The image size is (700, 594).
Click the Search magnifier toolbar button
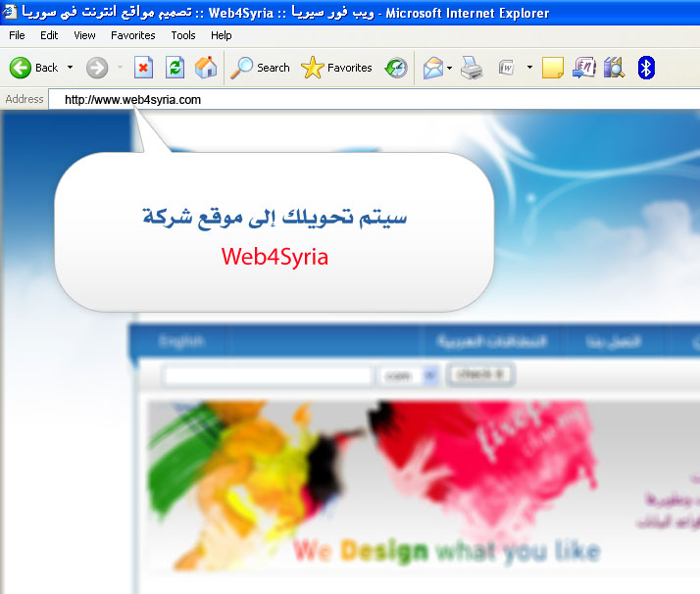260,68
